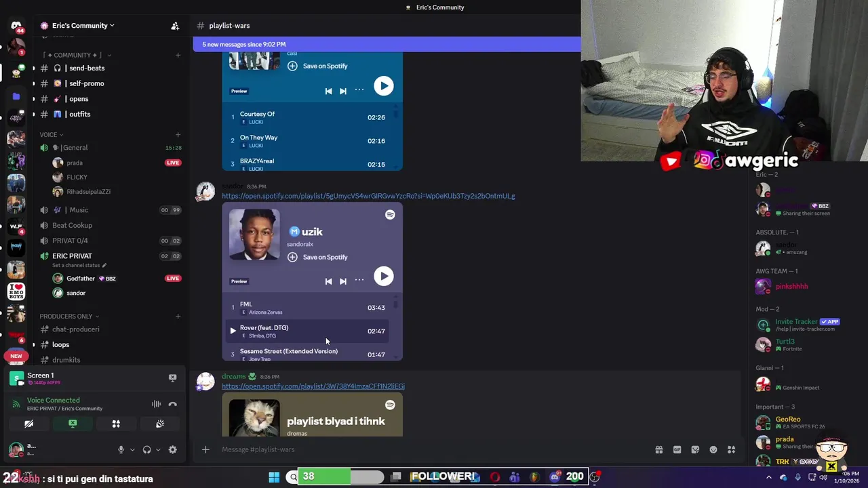The width and height of the screenshot is (868, 488).
Task: Click Spotify logo on playlist blyad embed
Action: click(390, 405)
